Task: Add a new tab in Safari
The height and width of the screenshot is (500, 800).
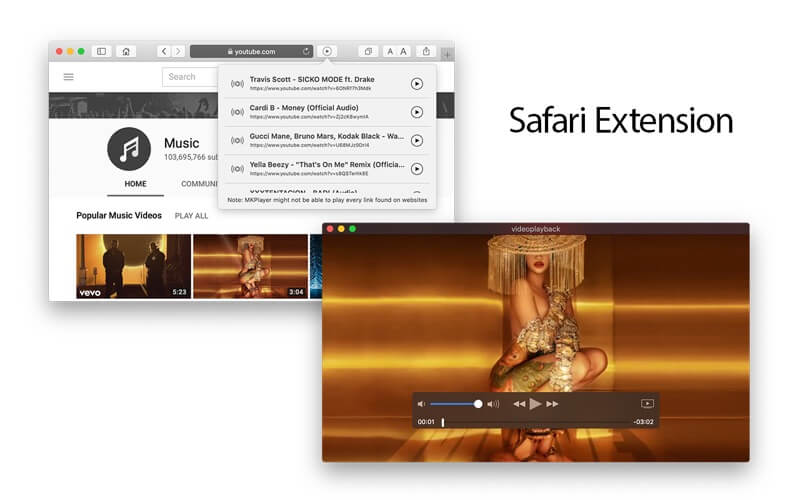Action: [x=446, y=54]
